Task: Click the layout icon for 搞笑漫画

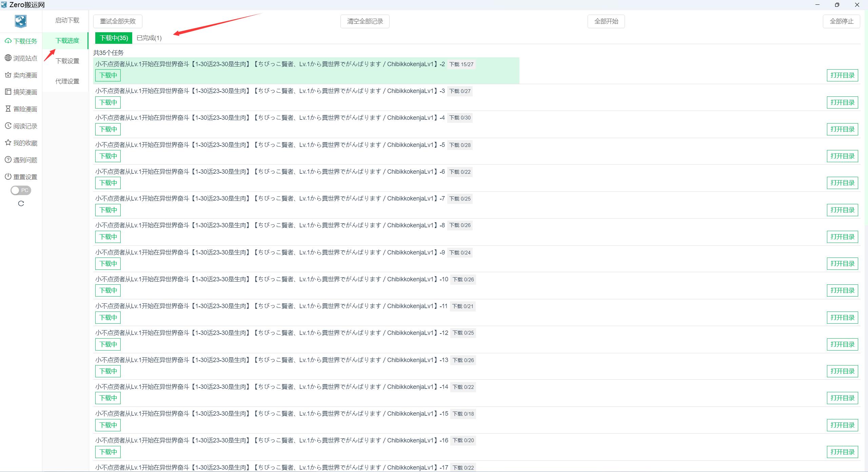Action: [8, 92]
